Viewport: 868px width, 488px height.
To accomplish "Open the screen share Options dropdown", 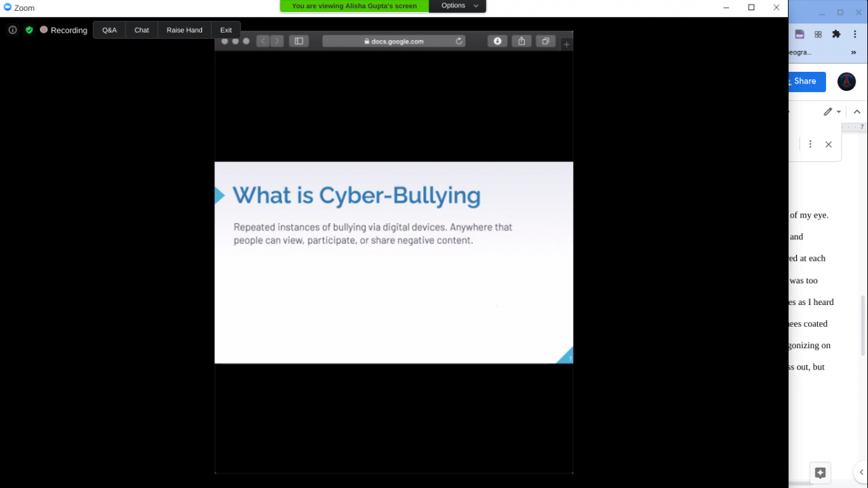I will [x=458, y=6].
